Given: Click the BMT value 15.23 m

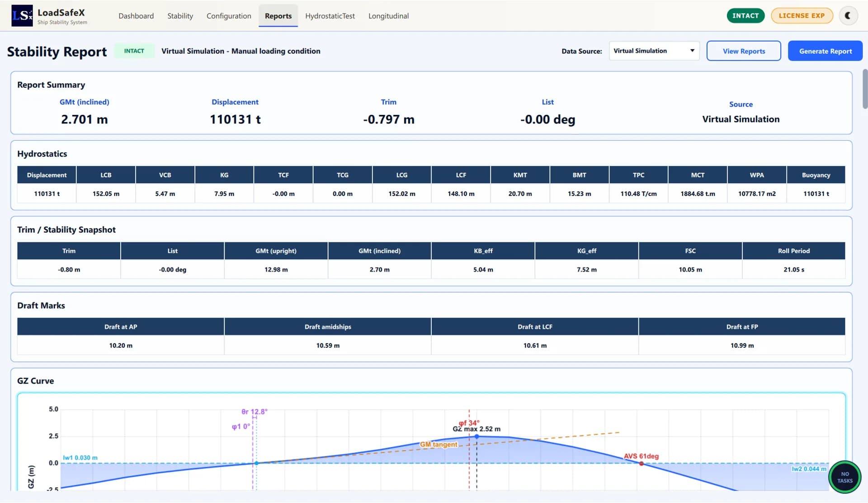Looking at the screenshot, I should click(579, 194).
